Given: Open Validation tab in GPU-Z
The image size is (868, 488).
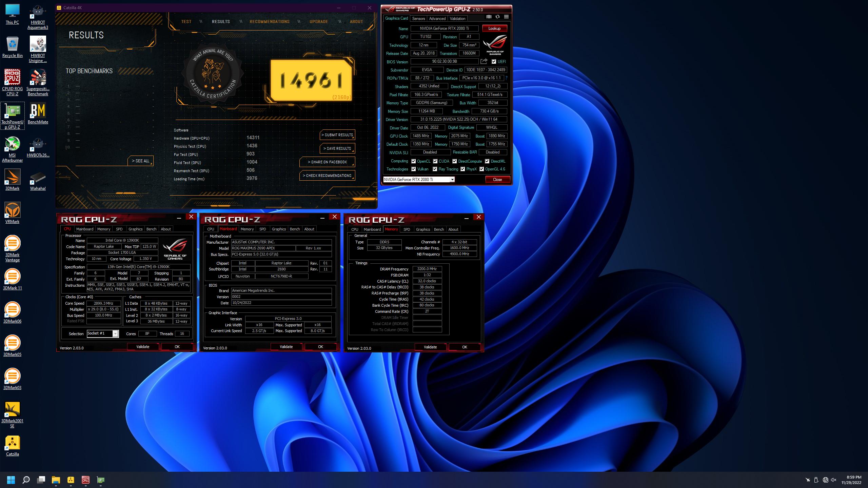Looking at the screenshot, I should click(x=457, y=19).
